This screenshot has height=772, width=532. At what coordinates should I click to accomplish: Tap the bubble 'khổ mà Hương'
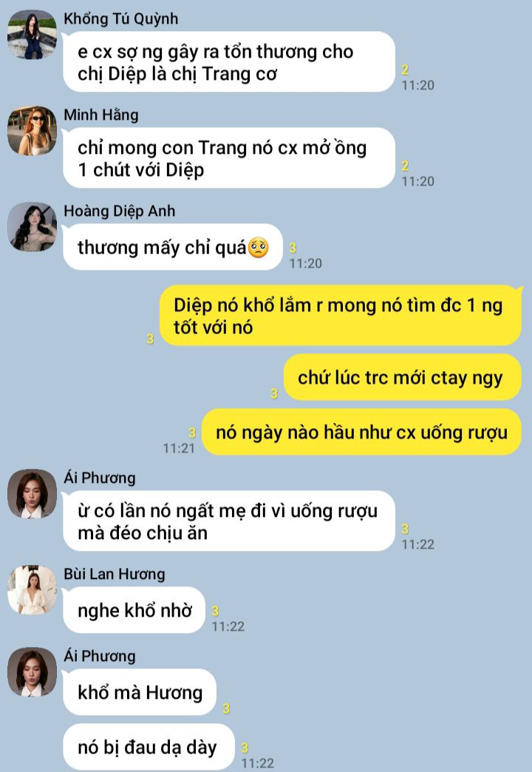pos(140,692)
